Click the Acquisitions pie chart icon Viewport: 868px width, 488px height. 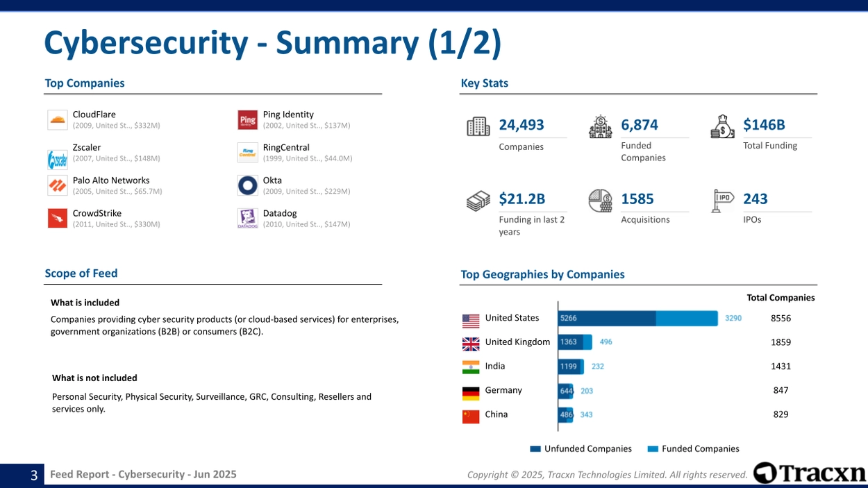tap(600, 201)
